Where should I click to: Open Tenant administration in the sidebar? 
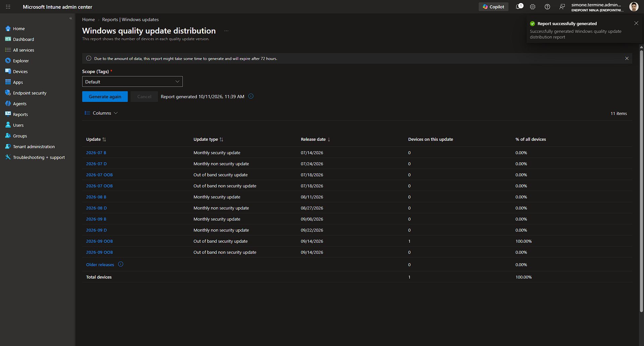click(34, 147)
